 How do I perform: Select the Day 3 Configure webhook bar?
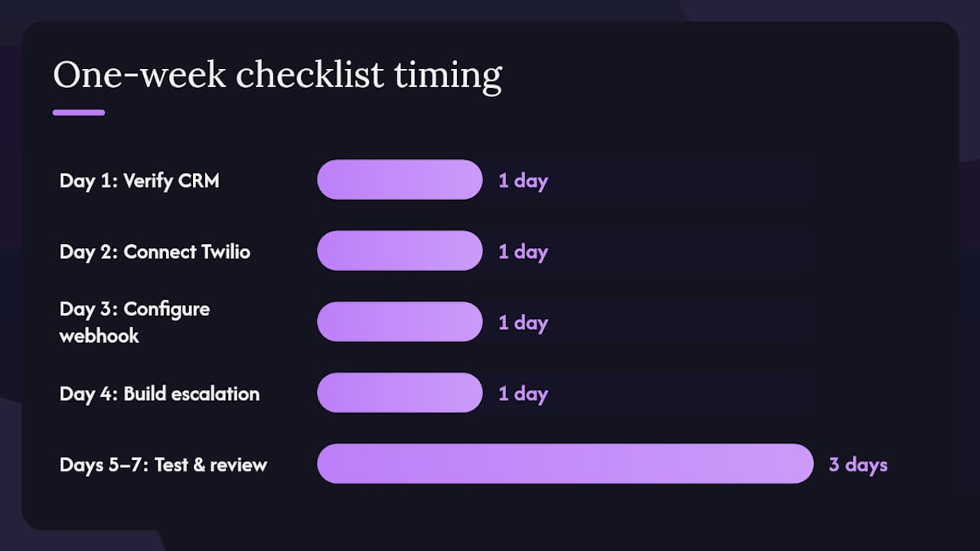click(400, 322)
